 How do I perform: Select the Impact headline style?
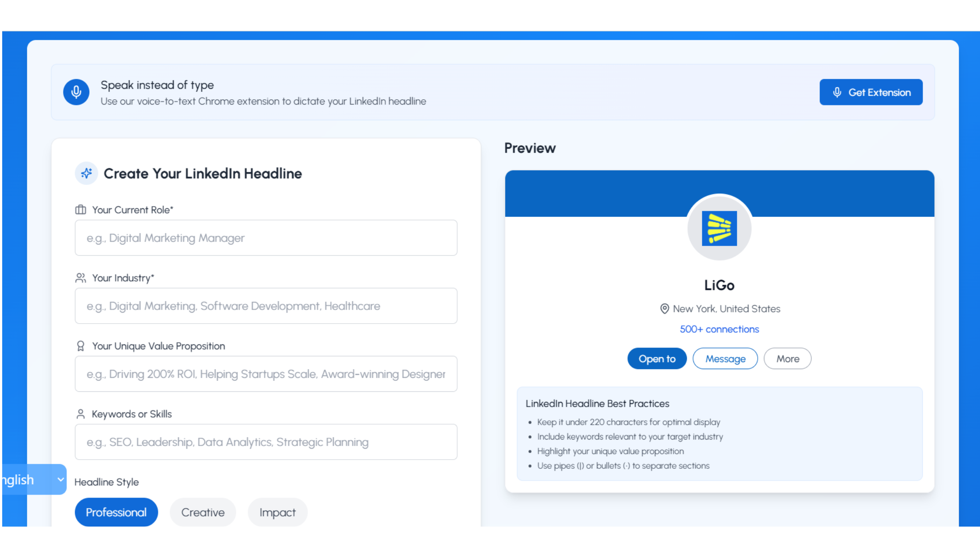click(277, 512)
